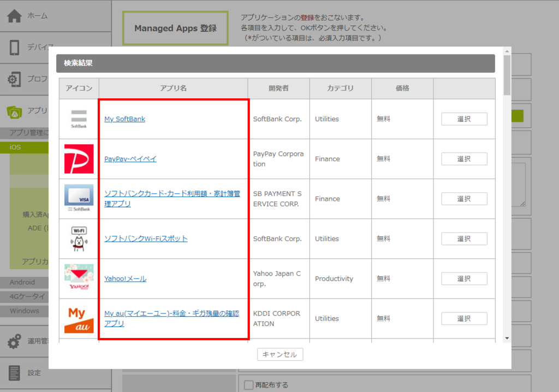Click the キャンセル button
Image resolution: width=559 pixels, height=392 pixels.
(280, 354)
